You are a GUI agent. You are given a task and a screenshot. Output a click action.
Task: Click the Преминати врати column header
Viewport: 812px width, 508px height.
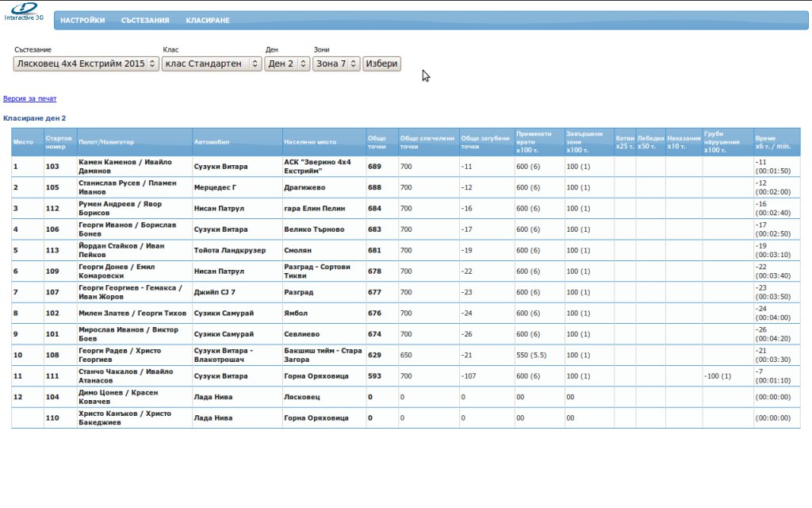[539, 142]
